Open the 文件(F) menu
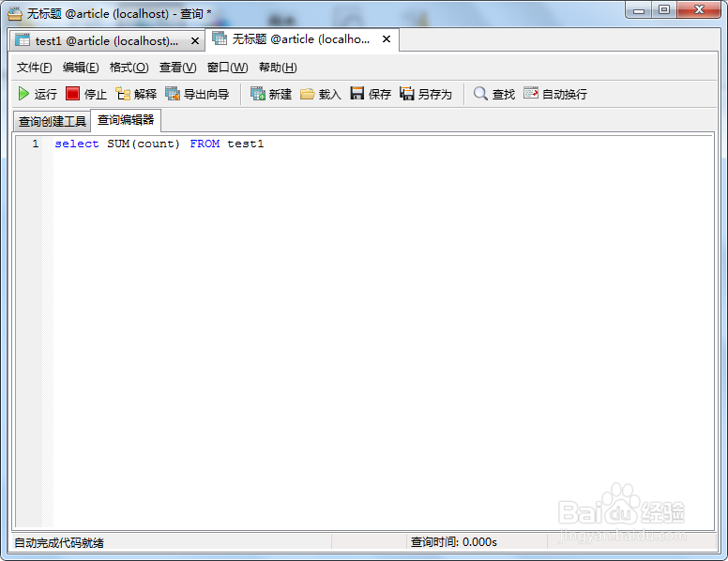 tap(35, 68)
